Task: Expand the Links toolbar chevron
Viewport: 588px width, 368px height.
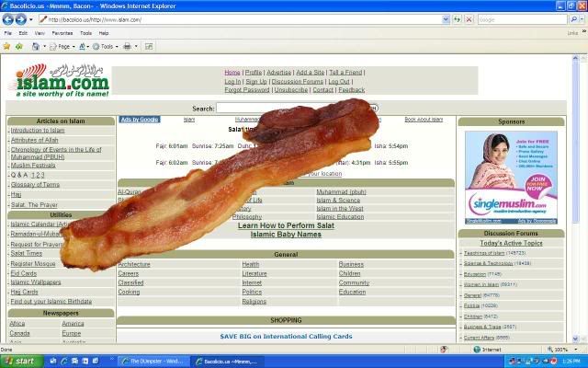Action: point(584,33)
